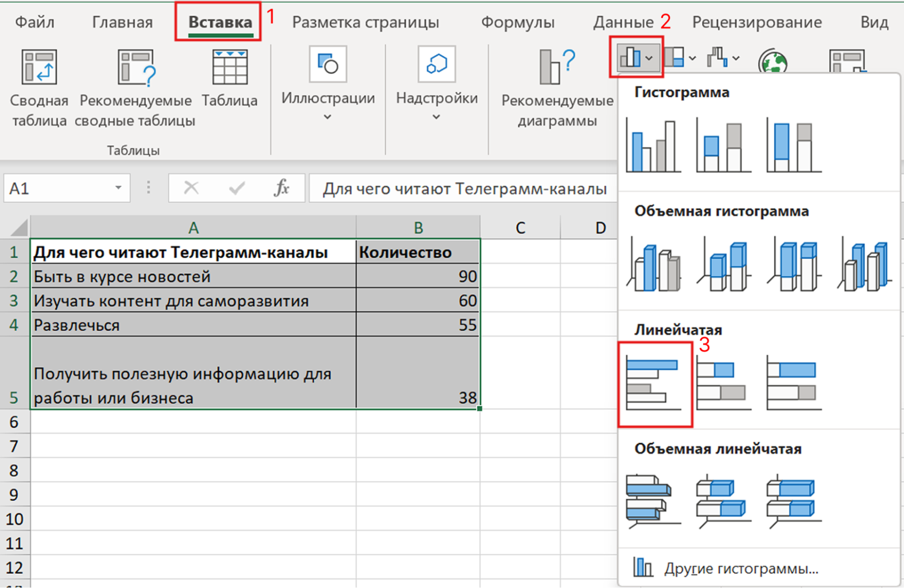Open Другие гистограммы link

click(x=741, y=568)
